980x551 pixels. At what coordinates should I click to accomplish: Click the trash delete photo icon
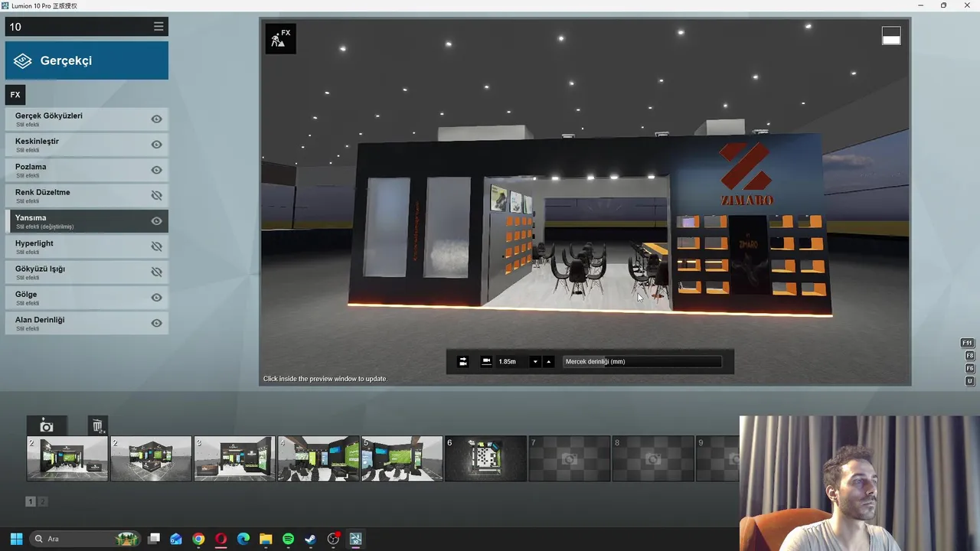[x=97, y=426]
